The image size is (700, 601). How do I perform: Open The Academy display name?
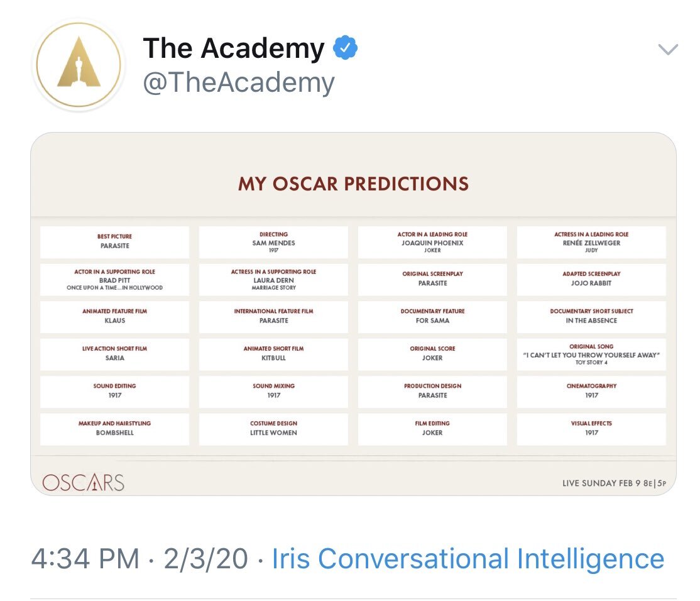pos(234,48)
